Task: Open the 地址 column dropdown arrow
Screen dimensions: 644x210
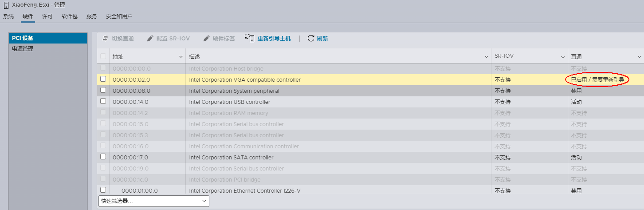Action: [181, 57]
